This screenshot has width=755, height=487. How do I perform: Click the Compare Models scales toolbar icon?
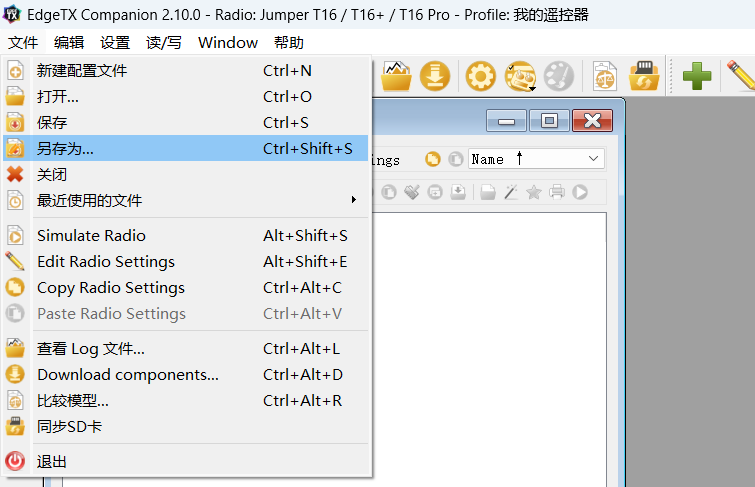[605, 76]
